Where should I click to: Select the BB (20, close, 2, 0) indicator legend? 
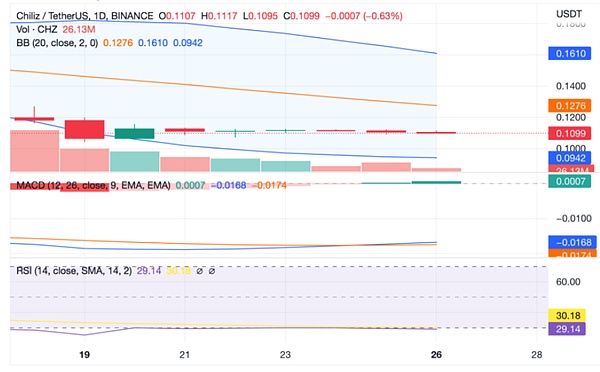(x=57, y=43)
